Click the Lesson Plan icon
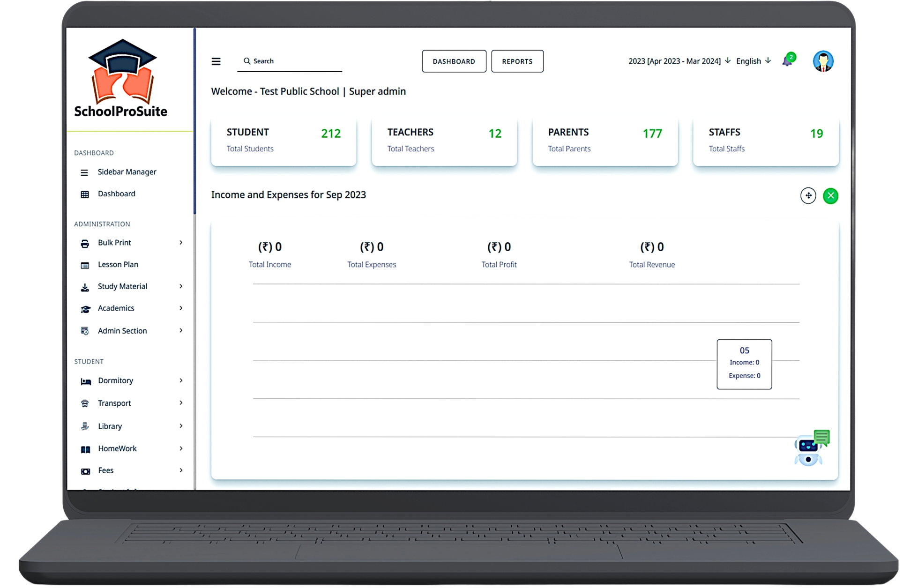918x588 pixels. click(85, 265)
